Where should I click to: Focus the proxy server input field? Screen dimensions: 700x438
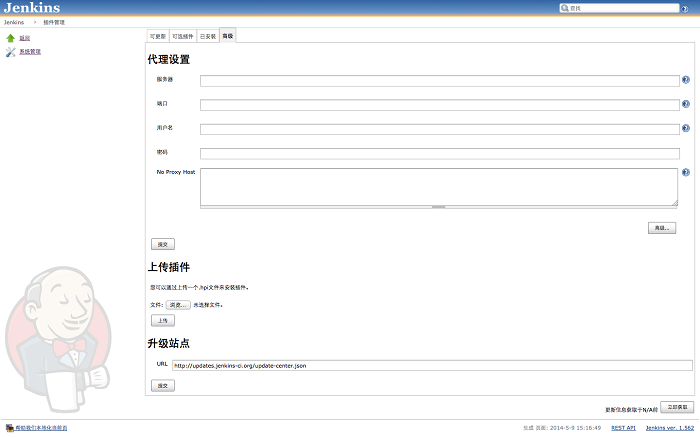click(x=440, y=81)
